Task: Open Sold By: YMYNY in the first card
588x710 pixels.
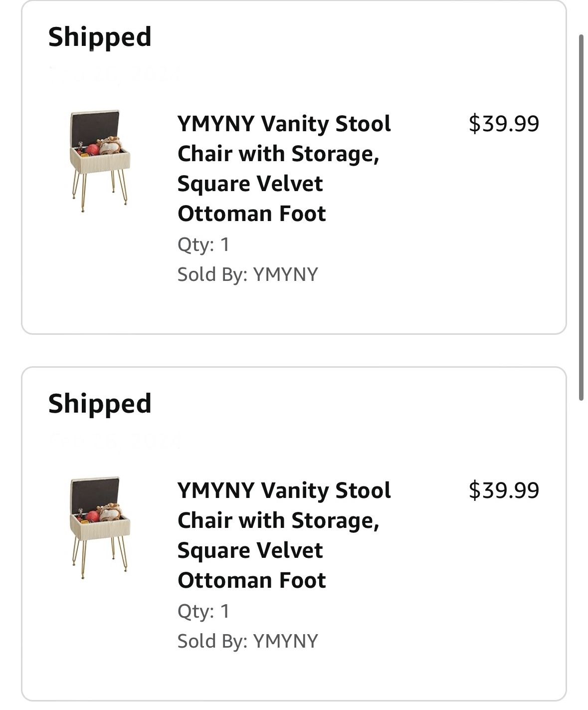Action: 247,274
